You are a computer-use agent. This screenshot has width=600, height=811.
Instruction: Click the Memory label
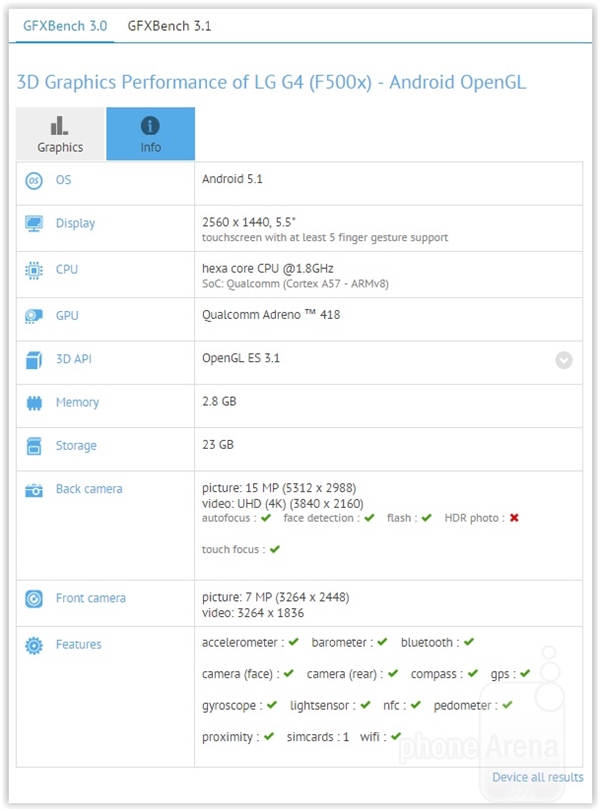(78, 402)
